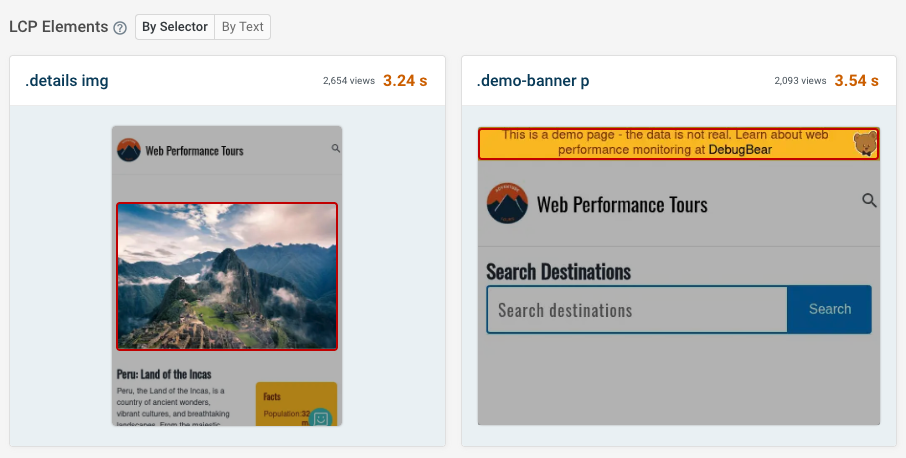Click the magnifier icon in the right preview
Image resolution: width=906 pixels, height=458 pixels.
(869, 201)
